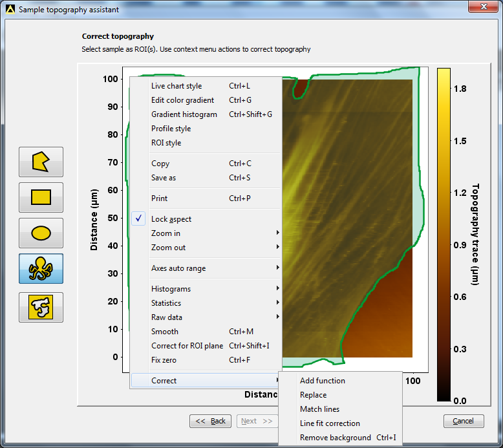Select Correct for ROI plane
Image resolution: width=503 pixels, height=448 pixels.
coord(187,346)
